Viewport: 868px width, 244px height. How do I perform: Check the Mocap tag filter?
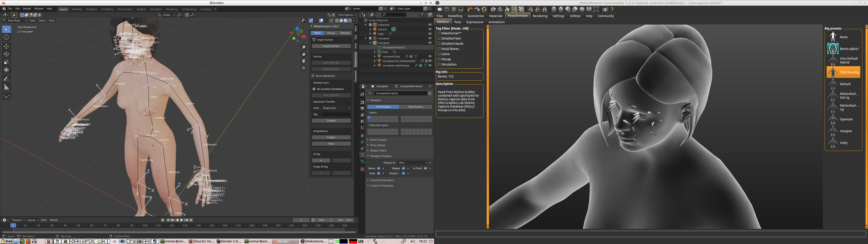tap(439, 59)
